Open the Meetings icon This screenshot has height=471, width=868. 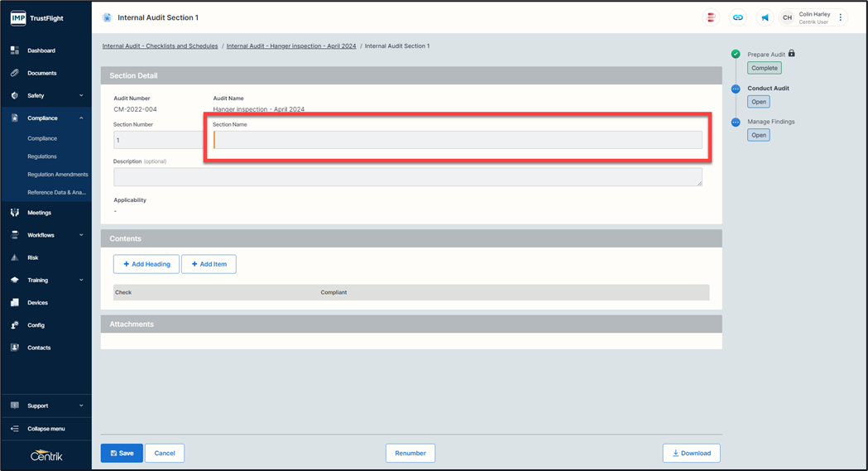pyautogui.click(x=15, y=213)
